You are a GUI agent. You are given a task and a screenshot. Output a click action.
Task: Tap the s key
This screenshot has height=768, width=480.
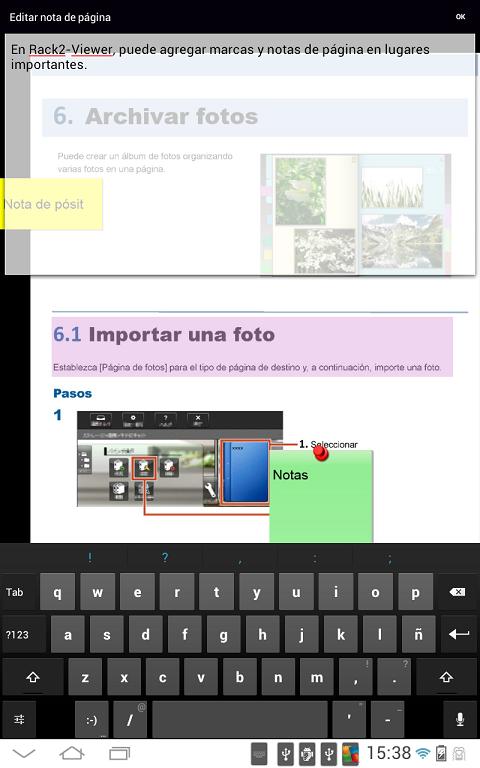[x=107, y=635]
